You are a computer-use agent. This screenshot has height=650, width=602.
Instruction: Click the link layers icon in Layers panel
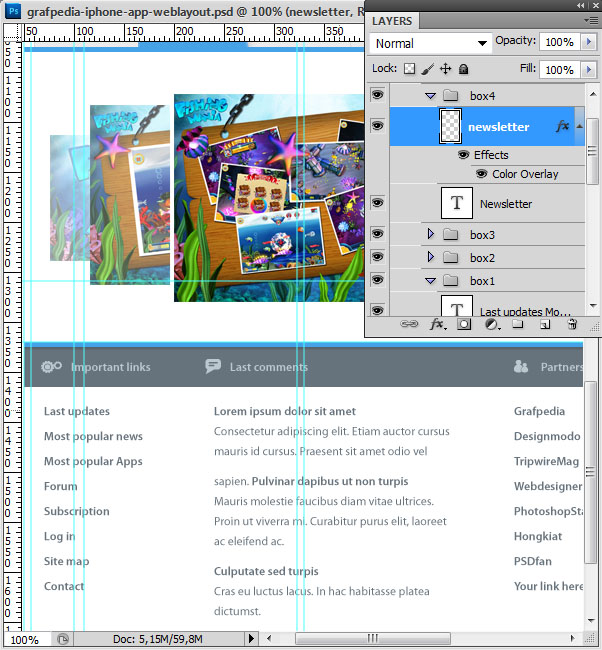(409, 324)
